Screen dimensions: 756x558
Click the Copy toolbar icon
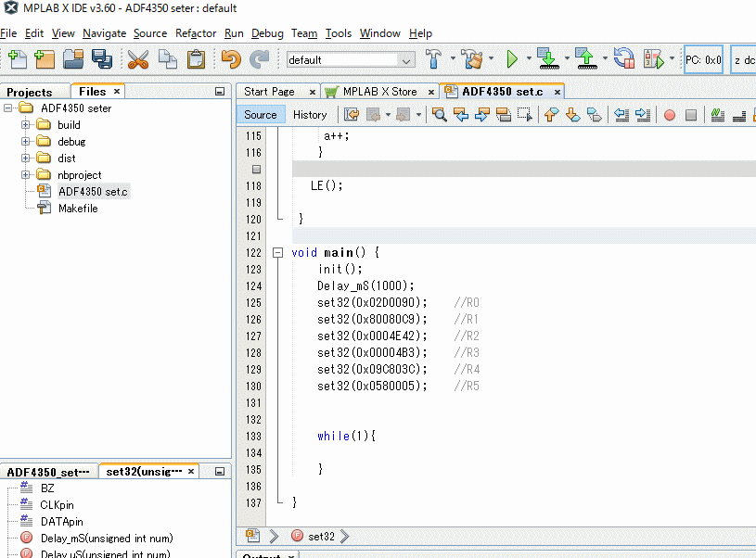tap(167, 59)
